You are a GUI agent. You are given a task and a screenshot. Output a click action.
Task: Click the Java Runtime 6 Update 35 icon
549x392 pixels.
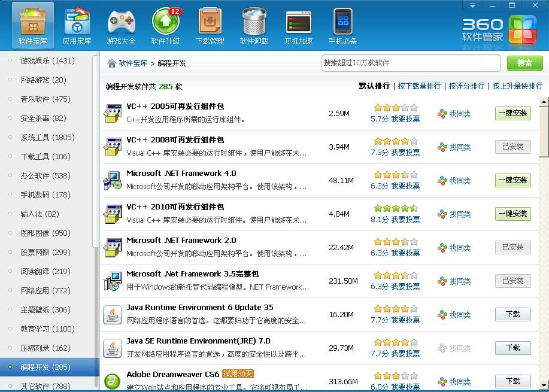pyautogui.click(x=113, y=314)
